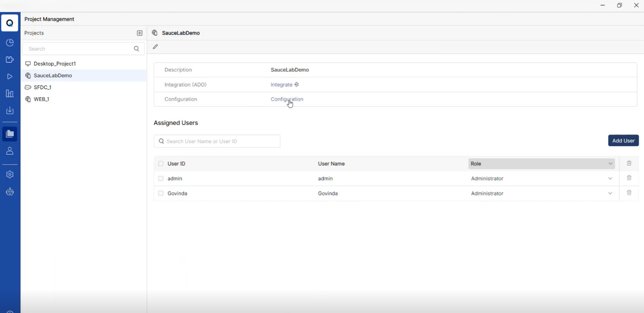644x313 pixels.
Task: Click the add new project plus icon
Action: pos(140,33)
